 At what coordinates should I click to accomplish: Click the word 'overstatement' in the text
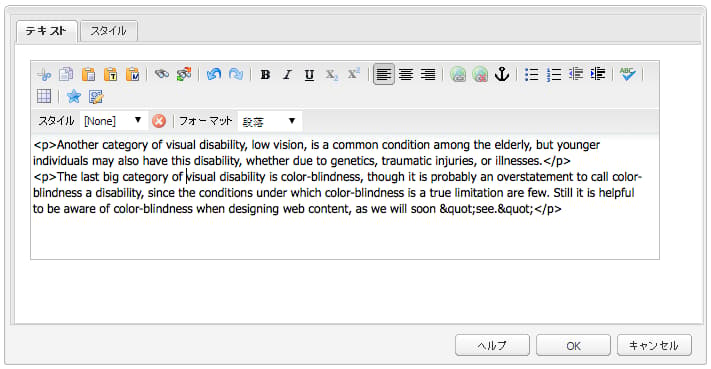535,177
